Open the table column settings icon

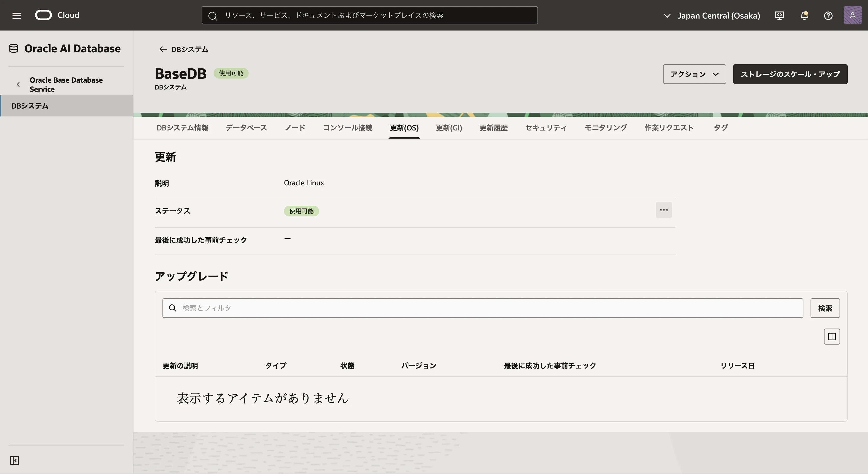[x=832, y=336]
